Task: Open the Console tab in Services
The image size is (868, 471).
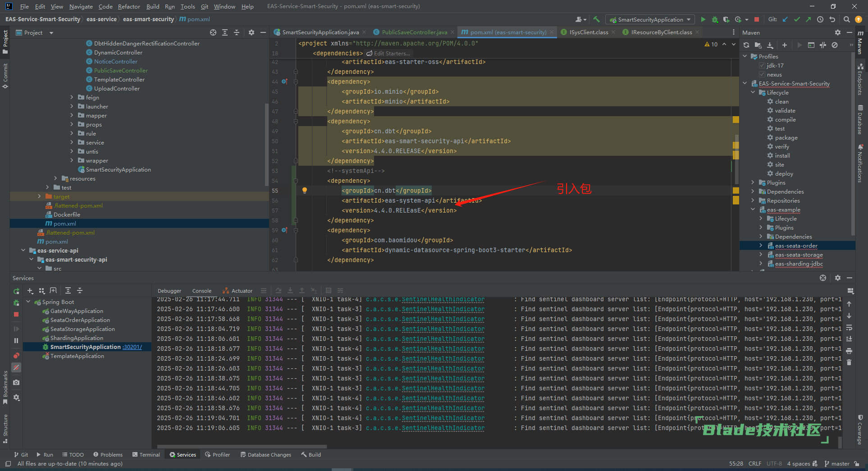Action: click(x=201, y=291)
